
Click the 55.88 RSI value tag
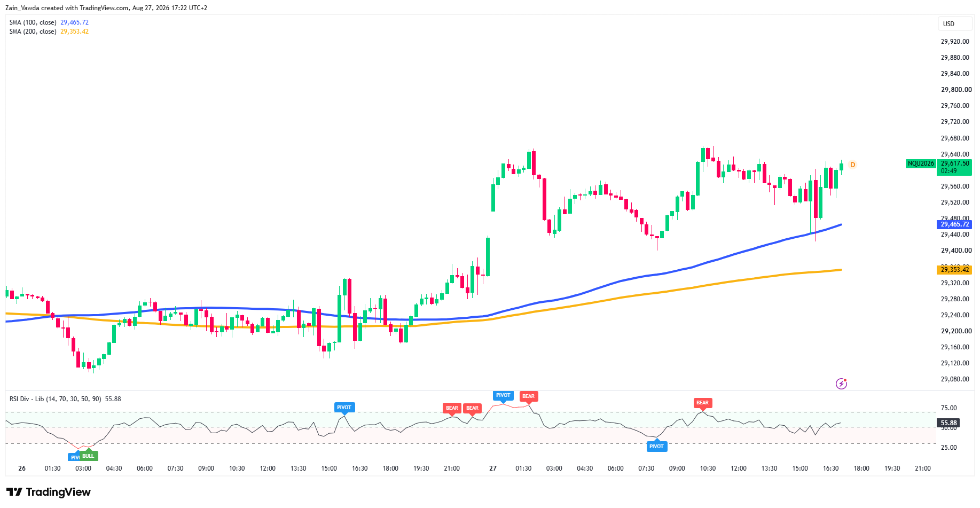[x=949, y=423]
